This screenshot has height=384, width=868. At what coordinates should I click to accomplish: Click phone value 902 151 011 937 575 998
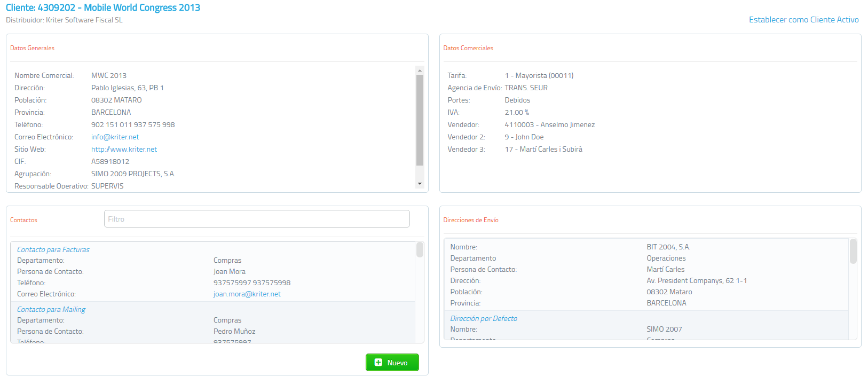133,125
